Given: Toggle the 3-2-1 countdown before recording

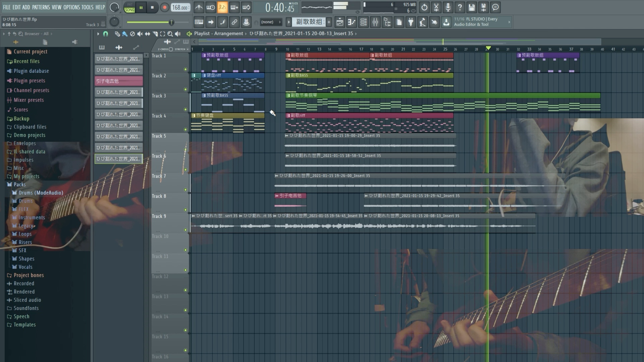Looking at the screenshot, I should coord(222,7).
